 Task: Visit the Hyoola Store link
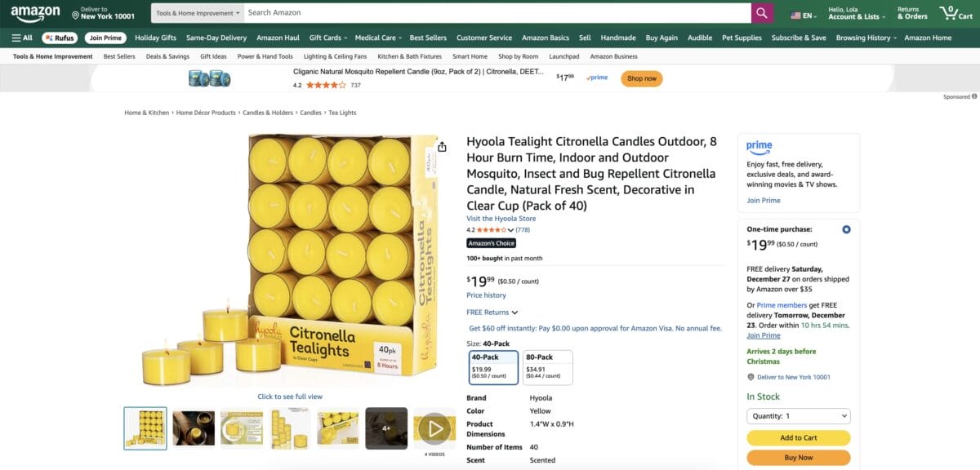point(501,218)
